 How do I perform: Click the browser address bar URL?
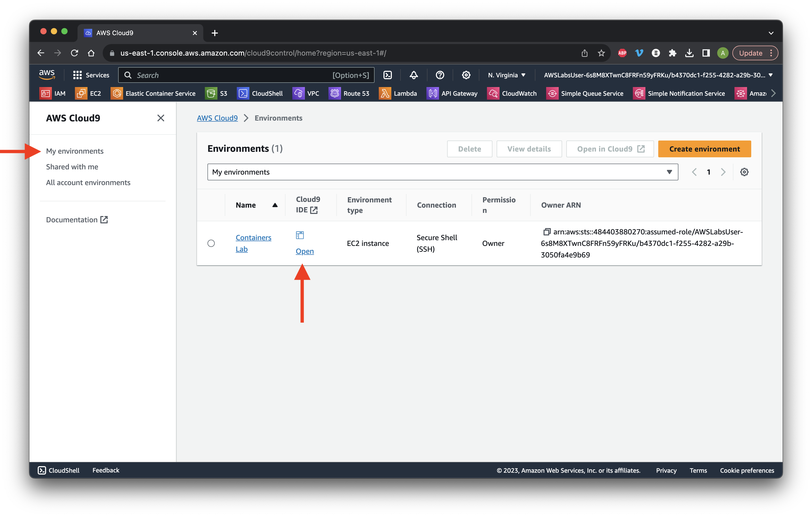click(x=253, y=53)
